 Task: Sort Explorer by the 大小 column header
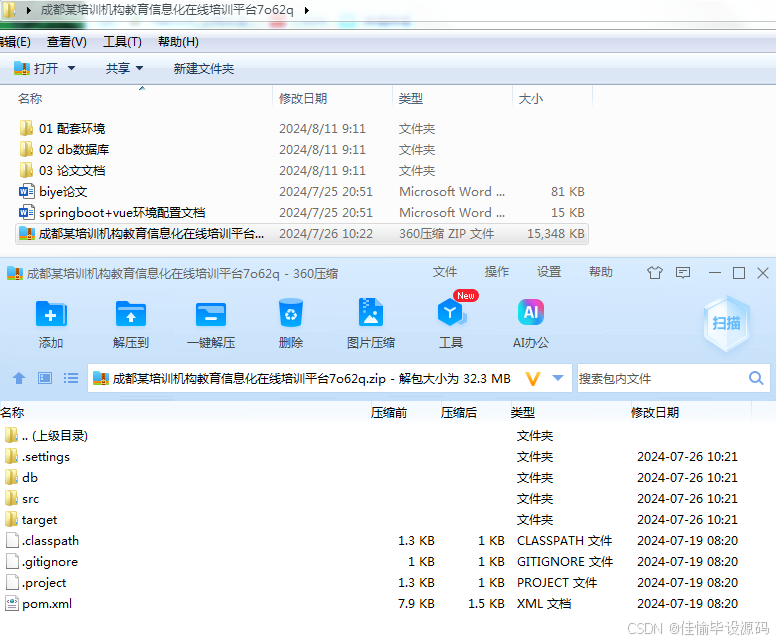[x=531, y=99]
